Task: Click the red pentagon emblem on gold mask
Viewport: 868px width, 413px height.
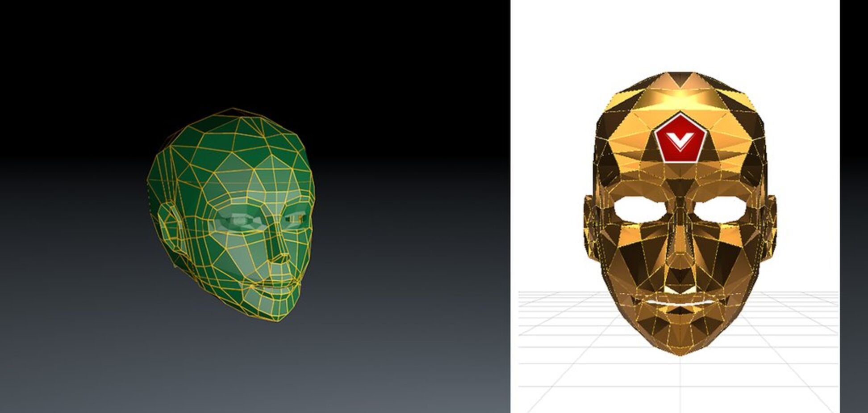Action: coord(680,139)
